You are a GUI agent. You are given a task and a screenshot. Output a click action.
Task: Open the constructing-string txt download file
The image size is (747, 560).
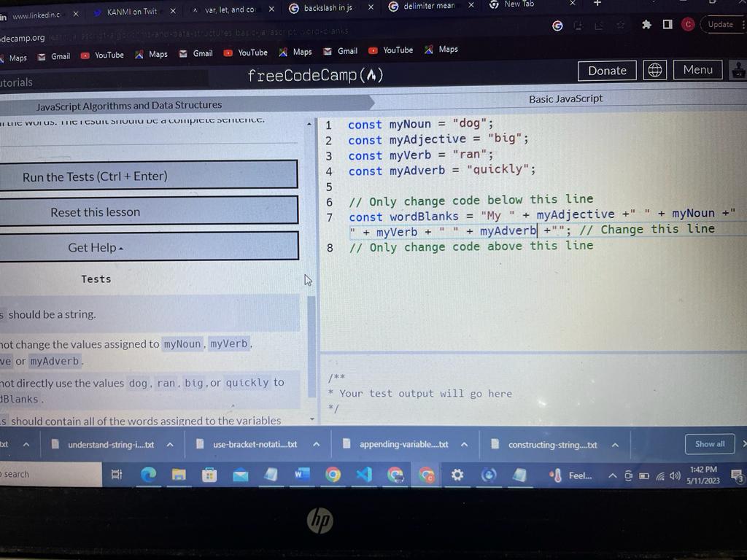point(553,445)
